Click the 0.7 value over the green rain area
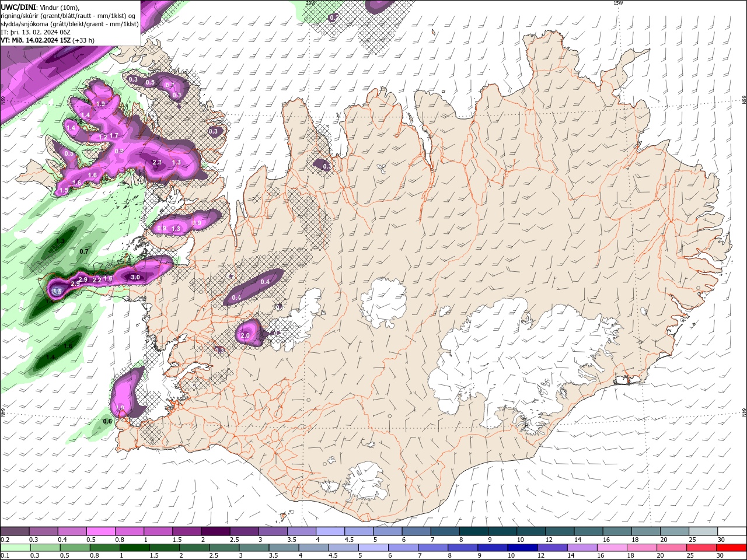 tap(84, 251)
